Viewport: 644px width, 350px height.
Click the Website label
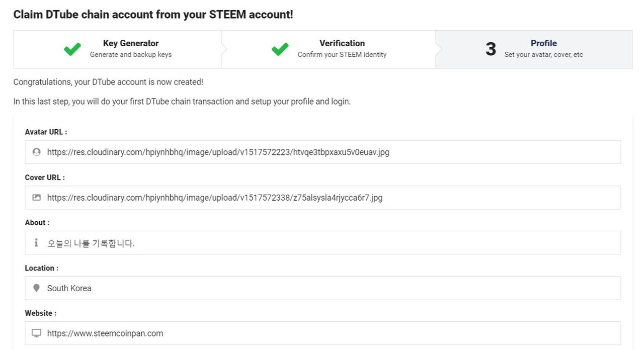(41, 313)
